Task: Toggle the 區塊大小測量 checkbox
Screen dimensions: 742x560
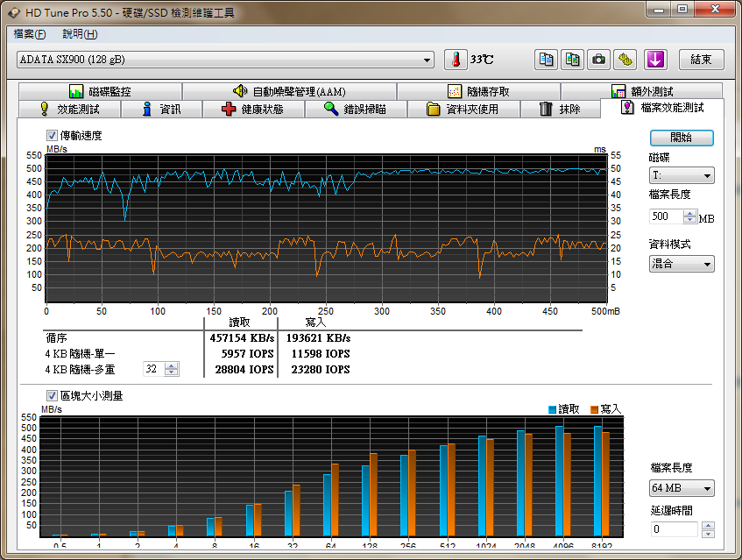Action: (52, 396)
